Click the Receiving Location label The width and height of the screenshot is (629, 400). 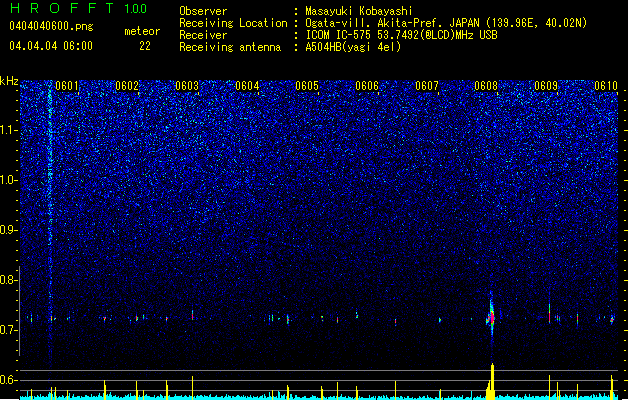pos(233,23)
